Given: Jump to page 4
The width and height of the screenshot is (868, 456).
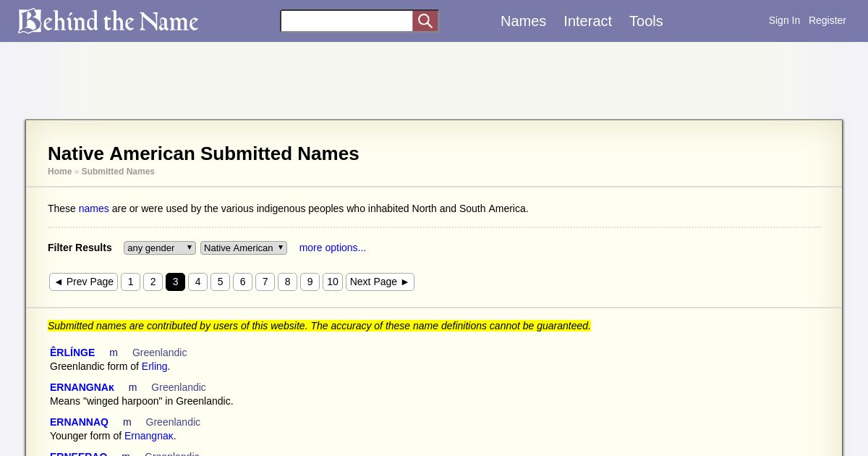Looking at the screenshot, I should click(x=197, y=282).
